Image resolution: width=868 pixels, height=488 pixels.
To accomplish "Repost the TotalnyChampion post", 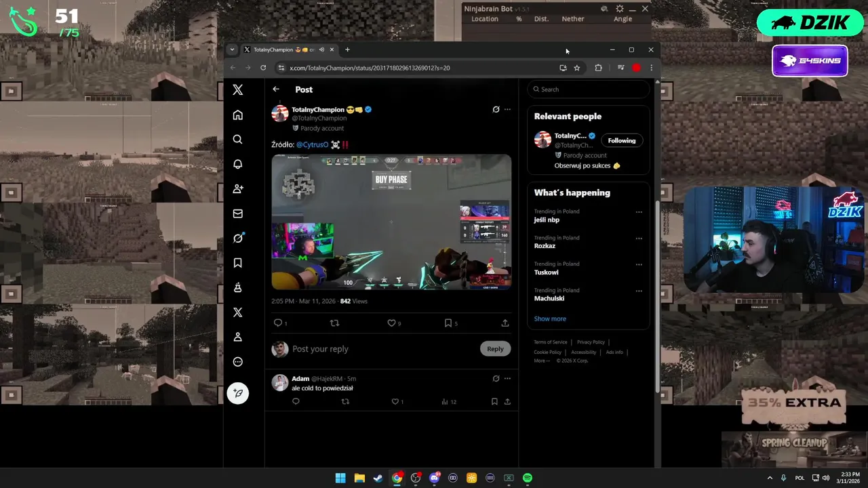I will tap(334, 323).
